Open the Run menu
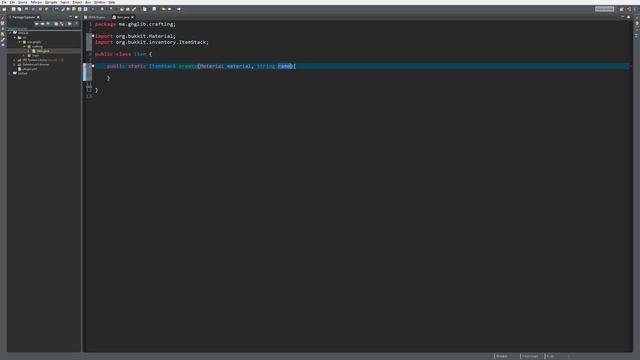The height and width of the screenshot is (360, 640). pos(88,2)
